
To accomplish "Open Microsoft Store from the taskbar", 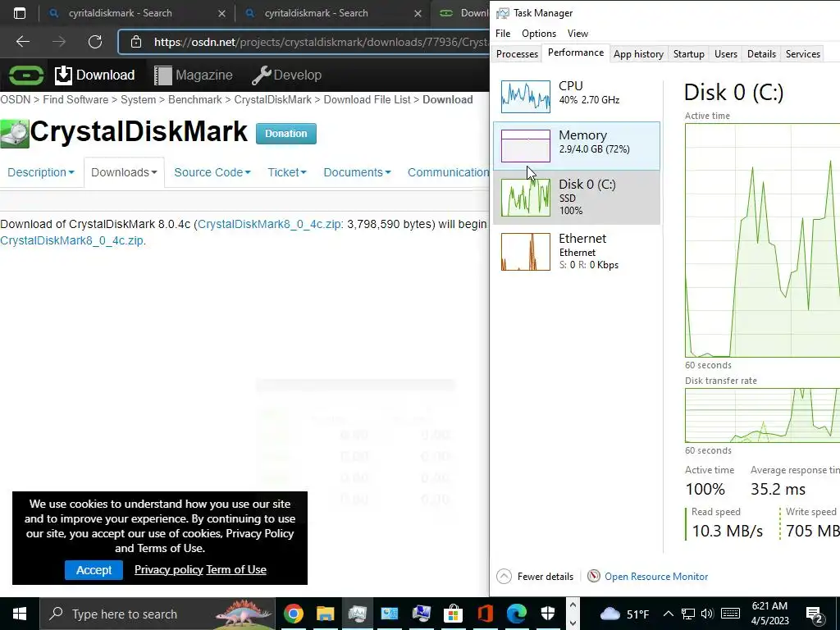I will click(x=453, y=614).
